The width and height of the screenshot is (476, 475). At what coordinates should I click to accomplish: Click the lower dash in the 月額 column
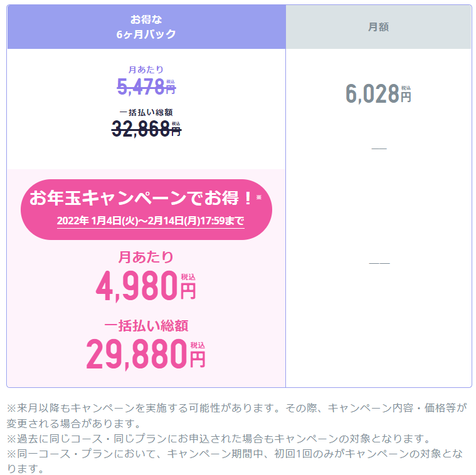(379, 263)
